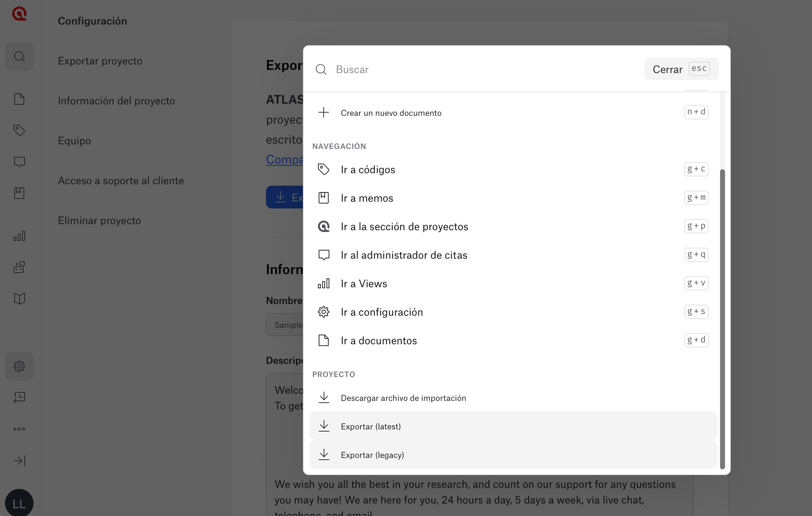Viewport: 812px width, 516px height.
Task: Open 'Equipo' settings section
Action: 74,141
